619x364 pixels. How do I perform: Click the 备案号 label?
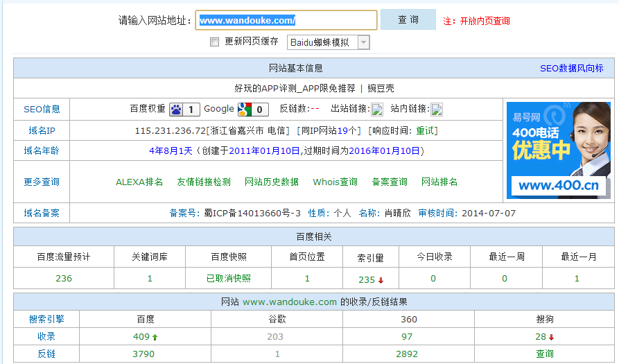pyautogui.click(x=183, y=213)
